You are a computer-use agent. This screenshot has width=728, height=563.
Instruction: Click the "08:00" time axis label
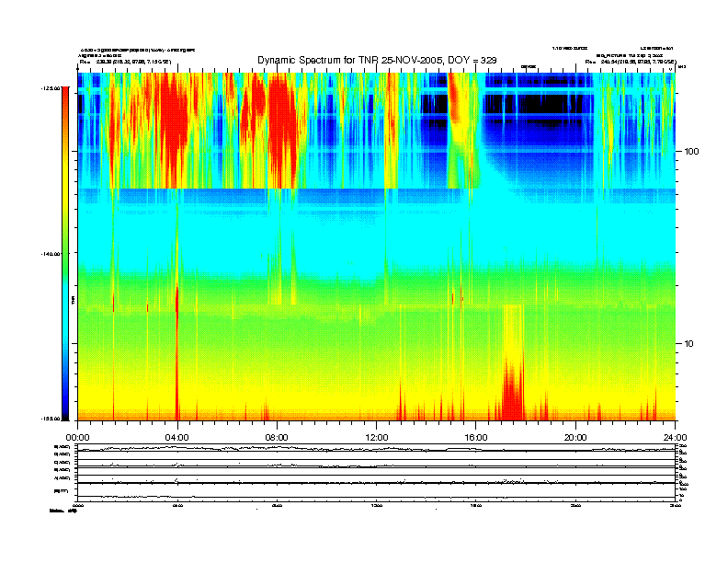[277, 438]
